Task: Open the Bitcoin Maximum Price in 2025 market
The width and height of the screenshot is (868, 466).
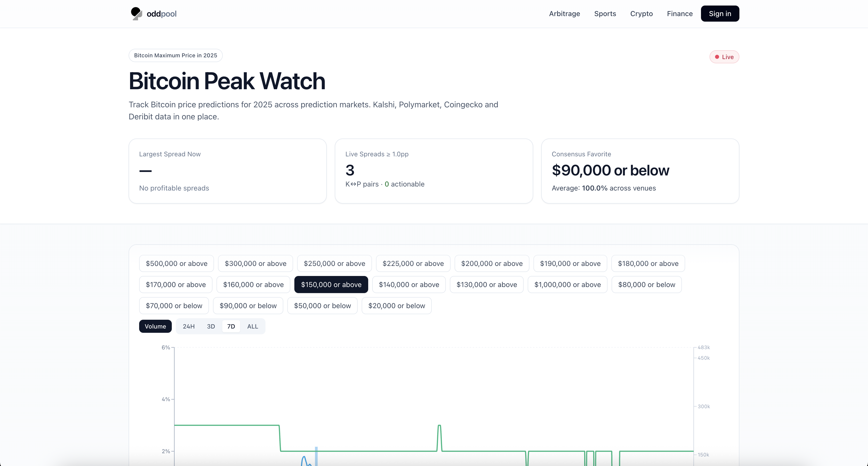Action: click(x=175, y=55)
